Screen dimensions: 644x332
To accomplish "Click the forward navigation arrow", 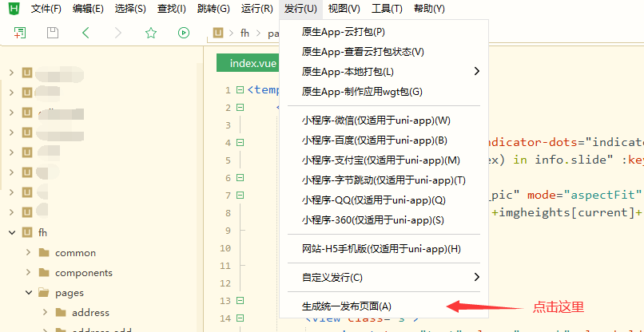I will pos(118,33).
